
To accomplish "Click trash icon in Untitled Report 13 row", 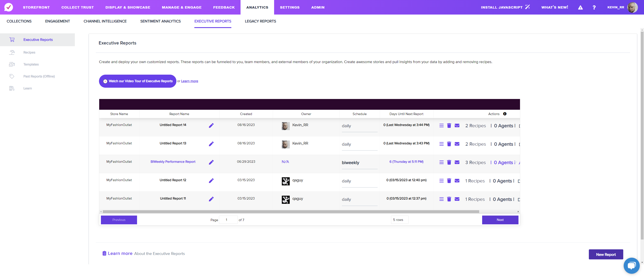I will pyautogui.click(x=449, y=144).
